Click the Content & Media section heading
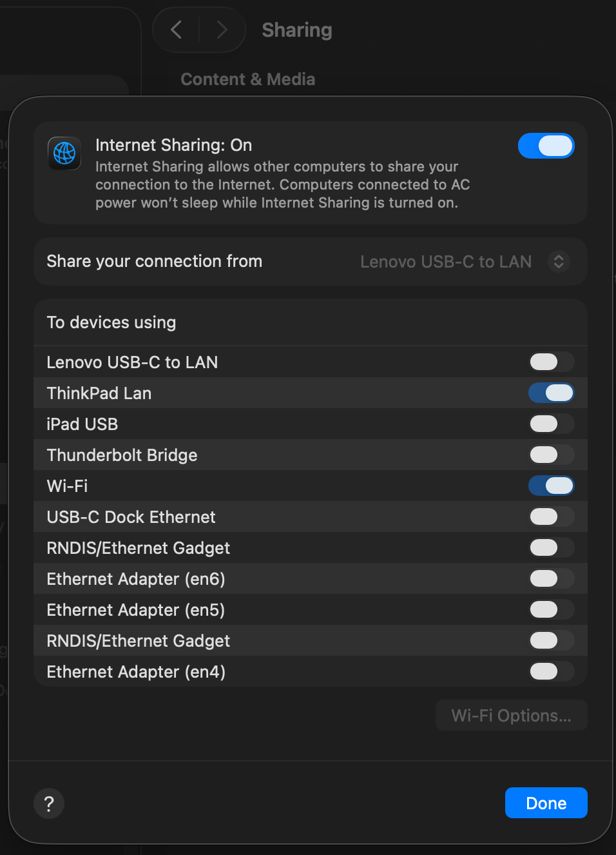 coord(247,79)
